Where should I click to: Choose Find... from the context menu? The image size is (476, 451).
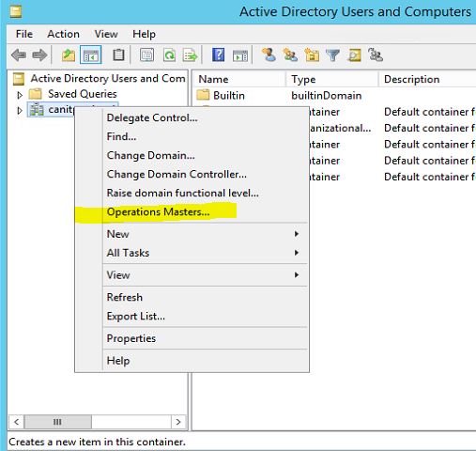192,136
